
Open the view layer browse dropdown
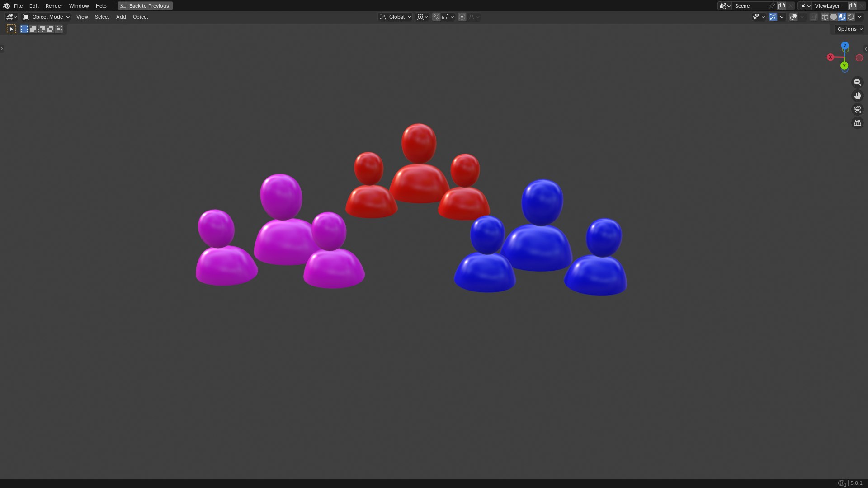point(805,6)
